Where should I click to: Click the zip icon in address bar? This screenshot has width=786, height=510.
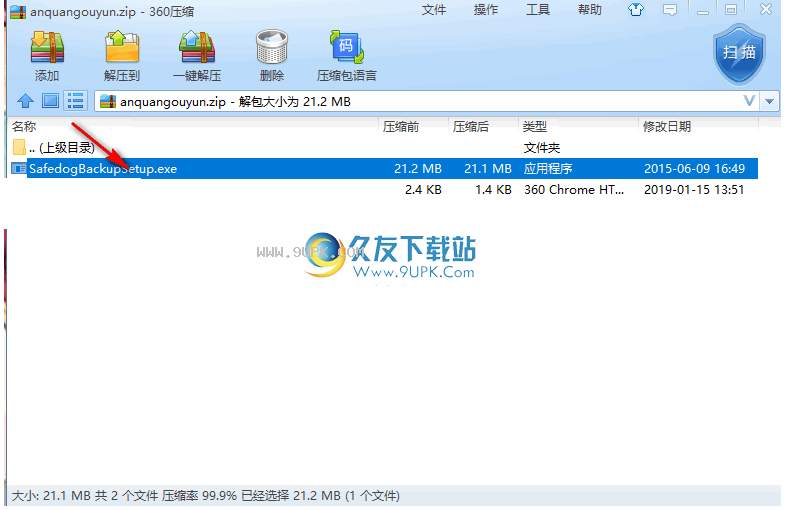pos(107,101)
